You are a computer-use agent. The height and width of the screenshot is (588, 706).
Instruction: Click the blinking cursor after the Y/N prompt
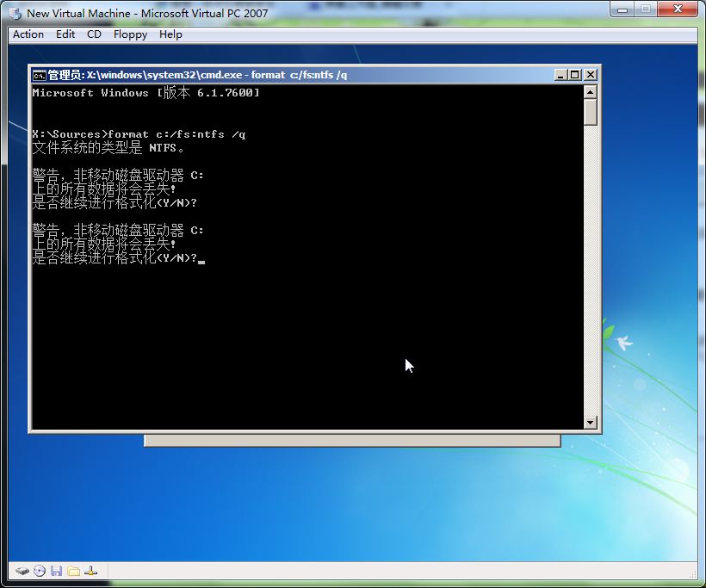[x=202, y=258]
